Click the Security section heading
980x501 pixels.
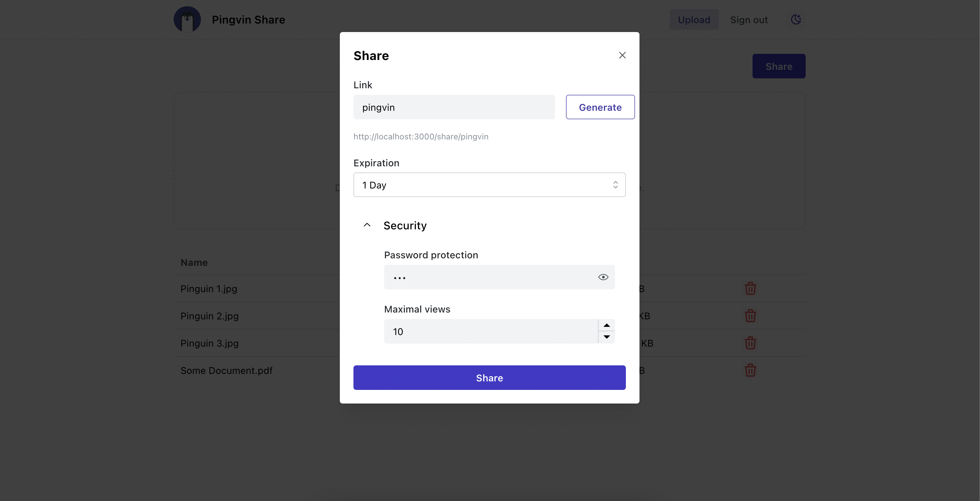click(x=405, y=225)
